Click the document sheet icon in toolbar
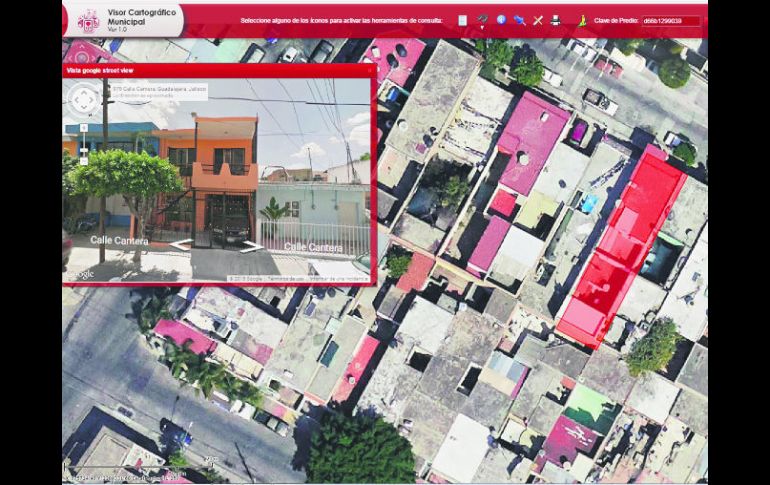 [462, 20]
